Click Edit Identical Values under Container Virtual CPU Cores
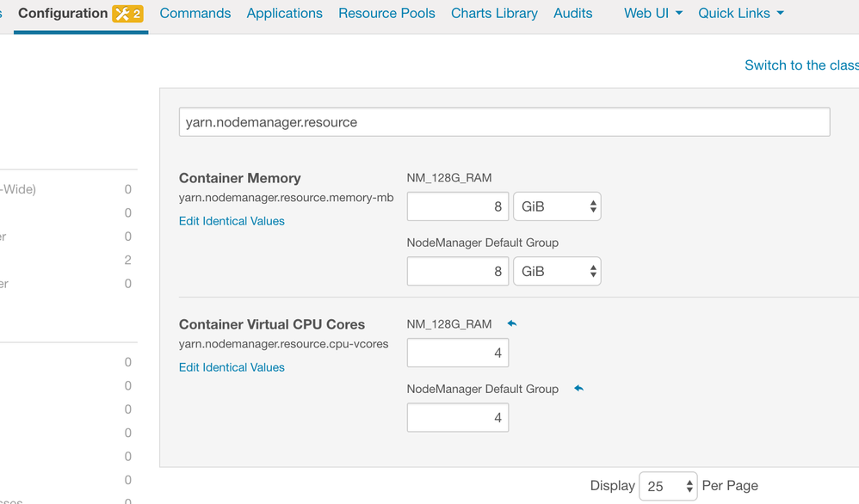 click(232, 367)
